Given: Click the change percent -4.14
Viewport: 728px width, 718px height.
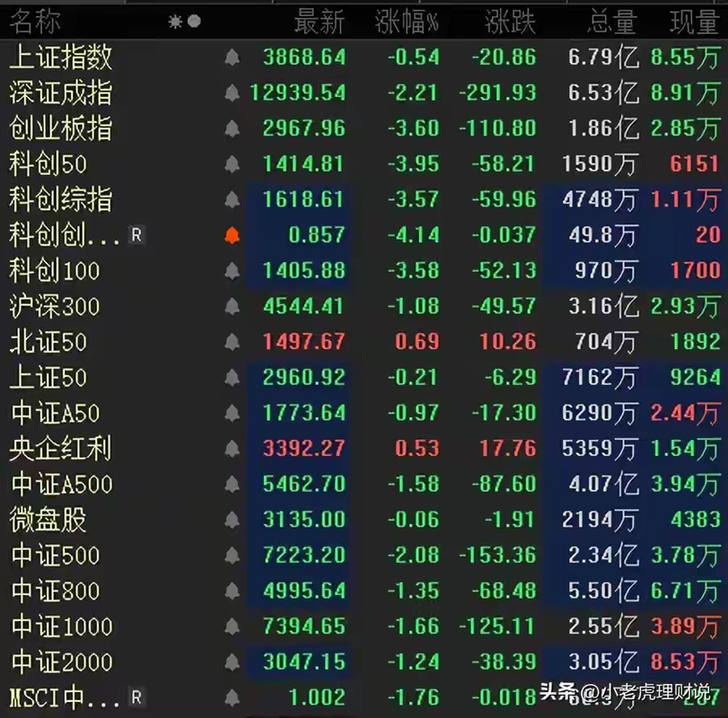Looking at the screenshot, I should [413, 235].
